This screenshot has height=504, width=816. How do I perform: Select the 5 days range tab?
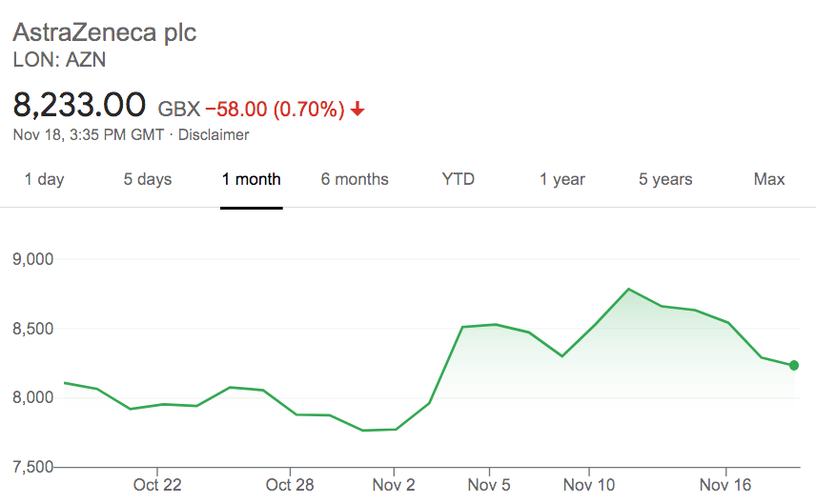[x=148, y=179]
